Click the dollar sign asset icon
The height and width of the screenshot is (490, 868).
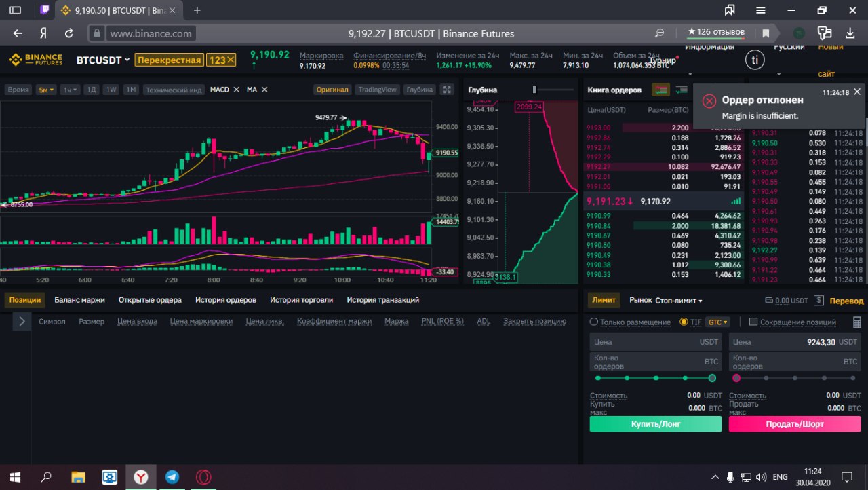pyautogui.click(x=819, y=301)
